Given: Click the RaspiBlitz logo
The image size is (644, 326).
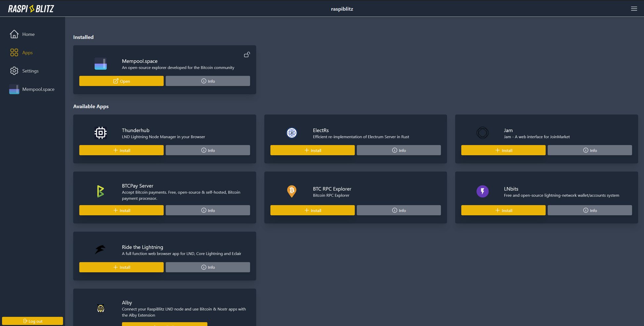Looking at the screenshot, I should (31, 9).
